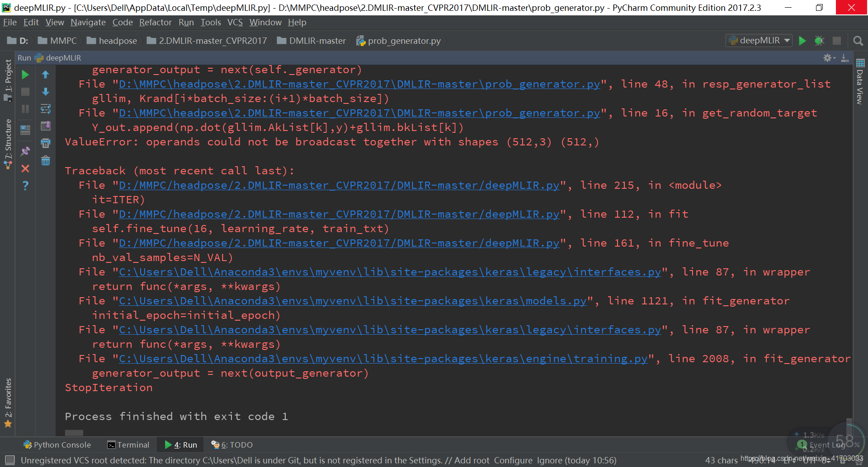This screenshot has height=467, width=868.
Task: Print console output with printer icon
Action: [x=46, y=143]
